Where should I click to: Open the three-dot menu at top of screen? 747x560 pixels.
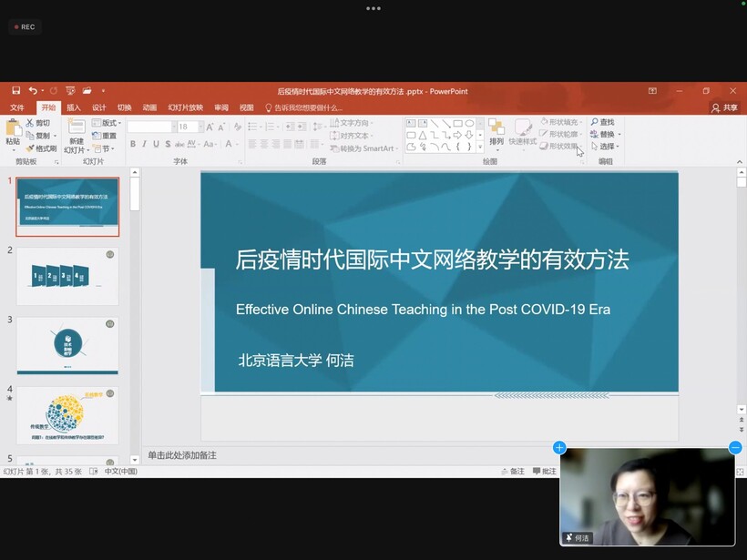click(x=373, y=8)
